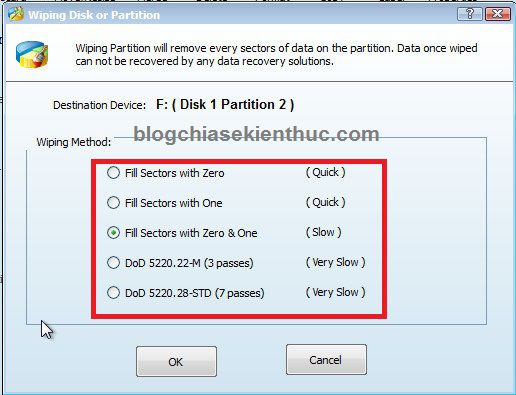Viewport: 516px width, 395px height.
Task: Click the Fill Sectors with Zero label
Action: point(175,173)
